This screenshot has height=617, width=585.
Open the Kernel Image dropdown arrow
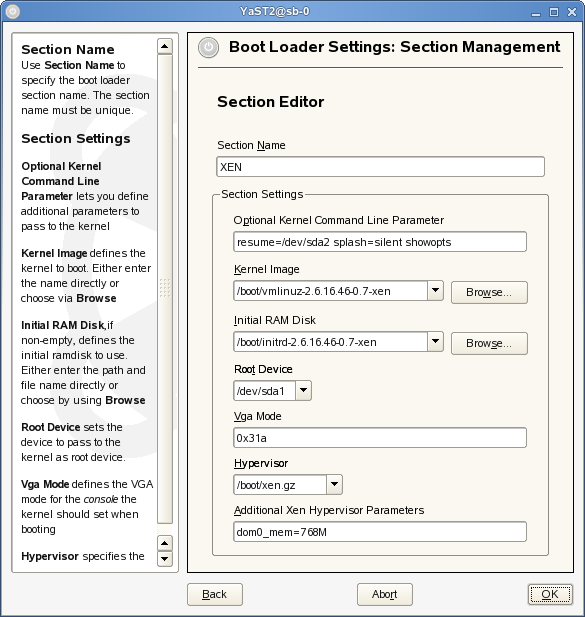coord(436,291)
